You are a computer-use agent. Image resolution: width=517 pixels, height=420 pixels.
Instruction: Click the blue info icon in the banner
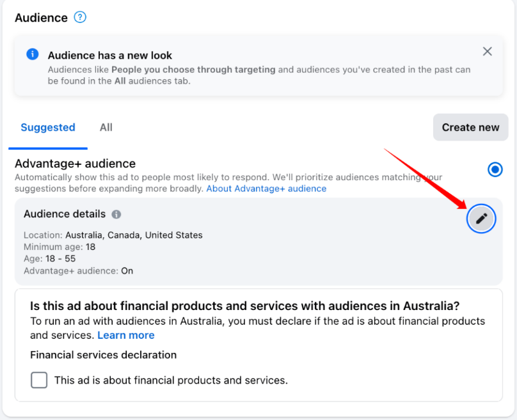coord(32,54)
